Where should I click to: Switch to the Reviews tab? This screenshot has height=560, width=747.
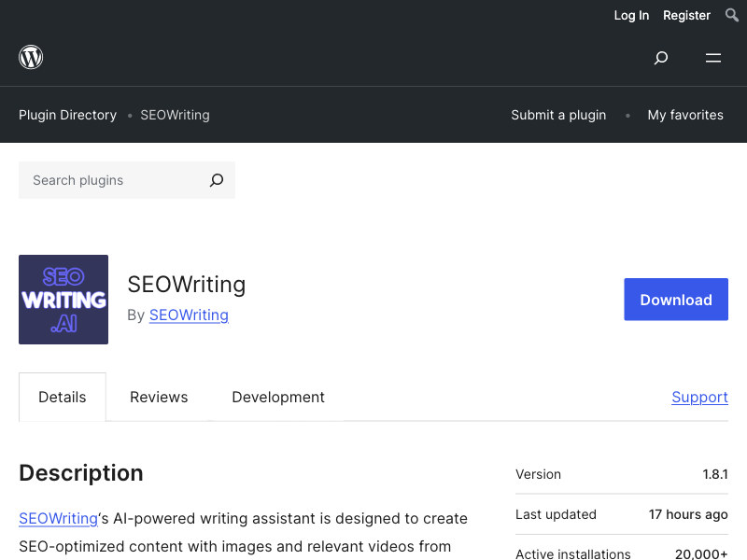click(159, 397)
